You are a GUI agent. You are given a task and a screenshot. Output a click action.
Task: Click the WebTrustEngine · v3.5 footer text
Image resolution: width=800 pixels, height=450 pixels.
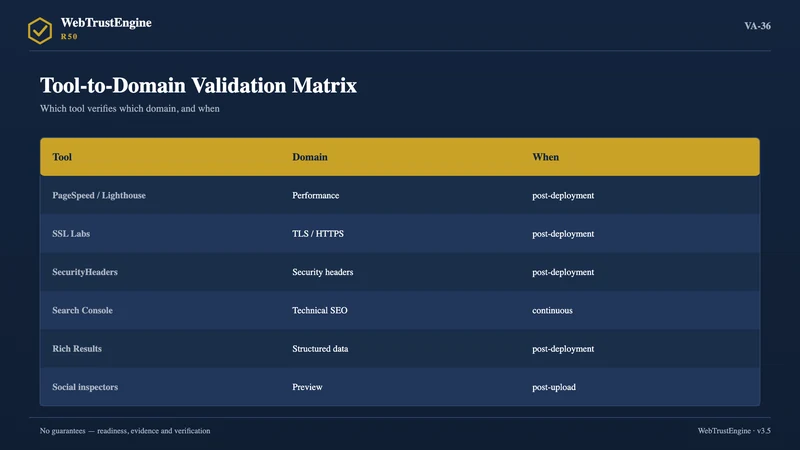(x=734, y=431)
